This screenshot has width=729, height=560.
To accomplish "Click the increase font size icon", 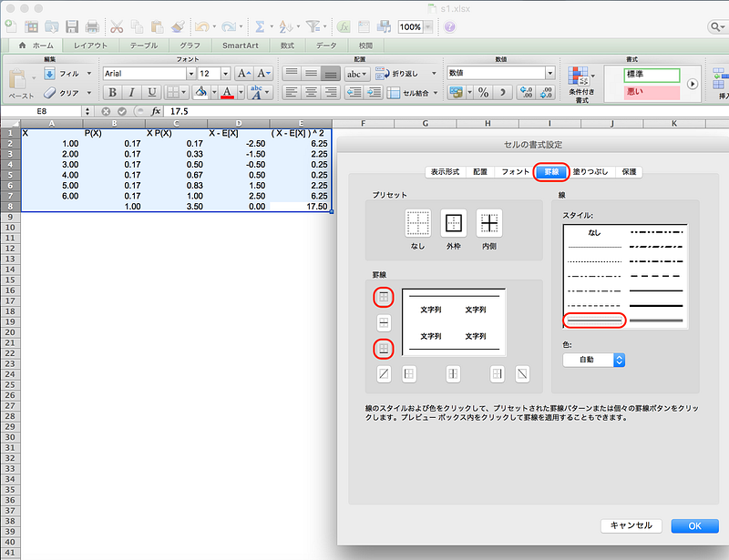I will pos(243,74).
